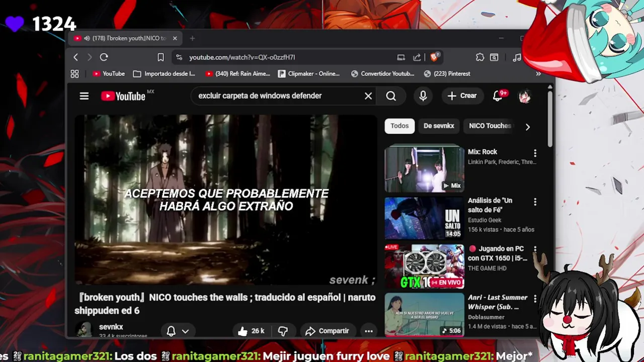The height and width of the screenshot is (362, 644).
Task: Like the video with the thumbs up button
Action: 251,331
